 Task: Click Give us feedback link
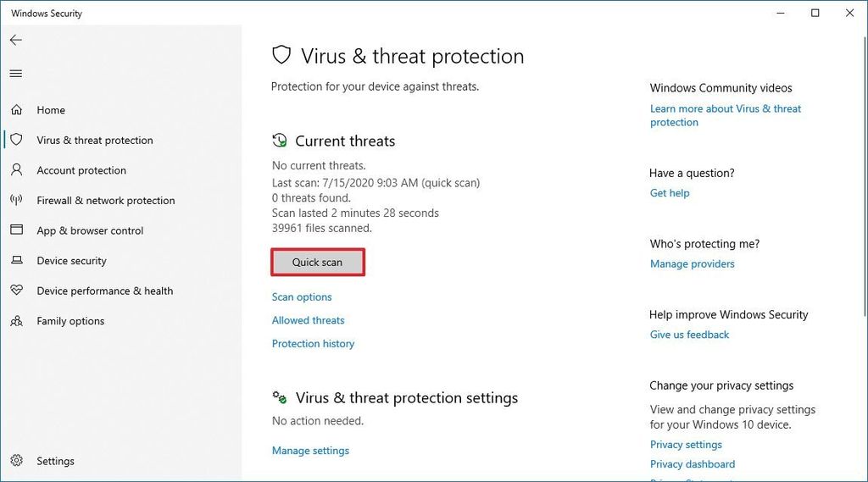[689, 335]
